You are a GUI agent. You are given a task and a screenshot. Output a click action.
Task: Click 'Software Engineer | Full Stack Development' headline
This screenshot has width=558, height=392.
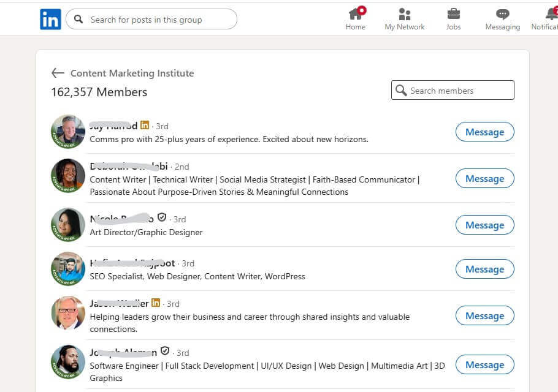coord(267,372)
